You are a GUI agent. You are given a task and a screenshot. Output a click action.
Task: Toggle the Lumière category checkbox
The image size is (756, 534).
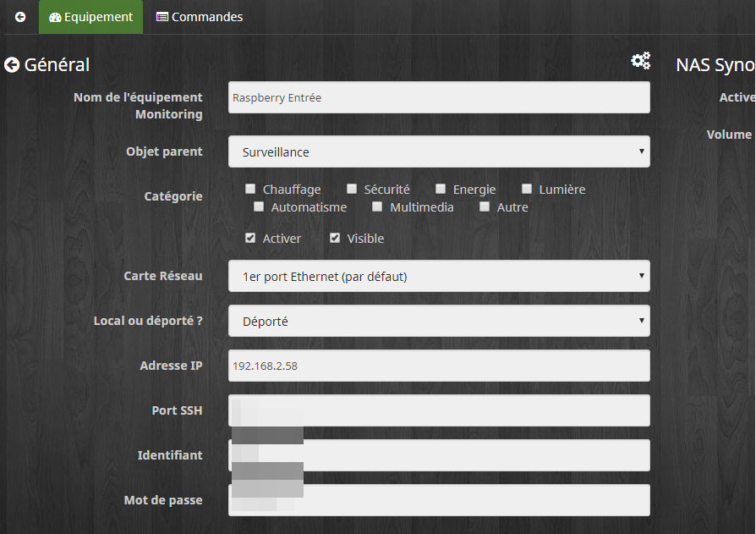pos(527,190)
